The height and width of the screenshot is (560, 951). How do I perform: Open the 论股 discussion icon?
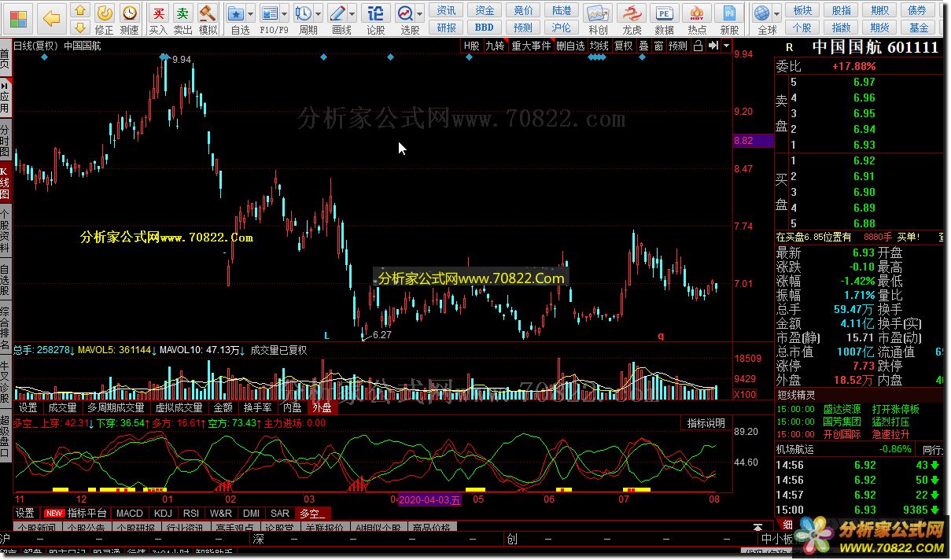(377, 13)
